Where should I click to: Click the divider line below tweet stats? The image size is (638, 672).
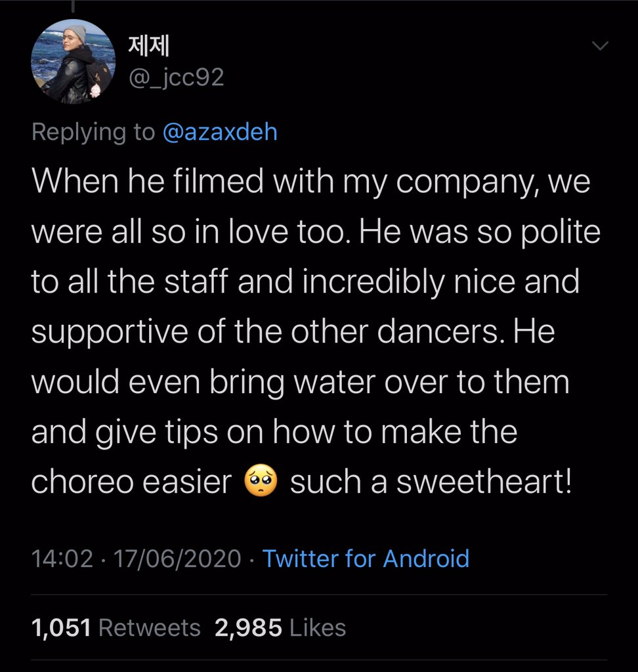319,660
